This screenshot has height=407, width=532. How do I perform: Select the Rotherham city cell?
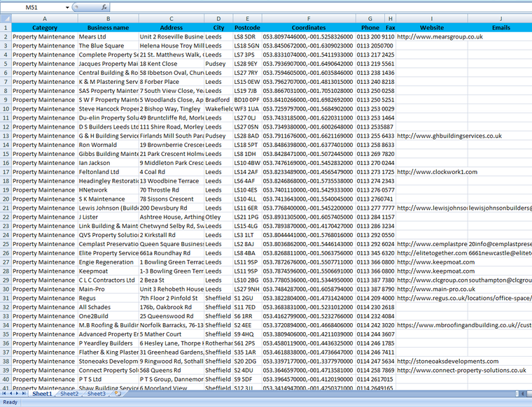218,343
